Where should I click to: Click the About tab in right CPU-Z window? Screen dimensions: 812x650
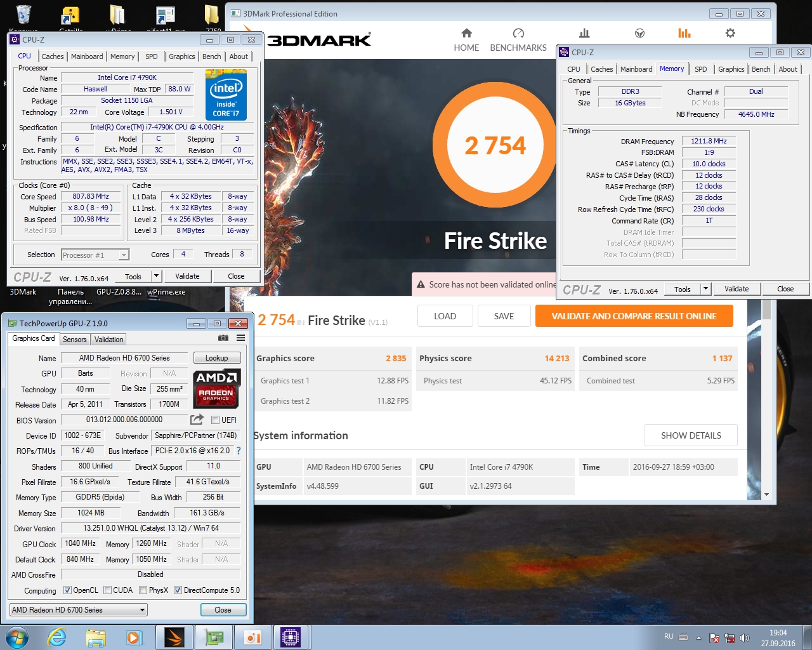(x=788, y=69)
